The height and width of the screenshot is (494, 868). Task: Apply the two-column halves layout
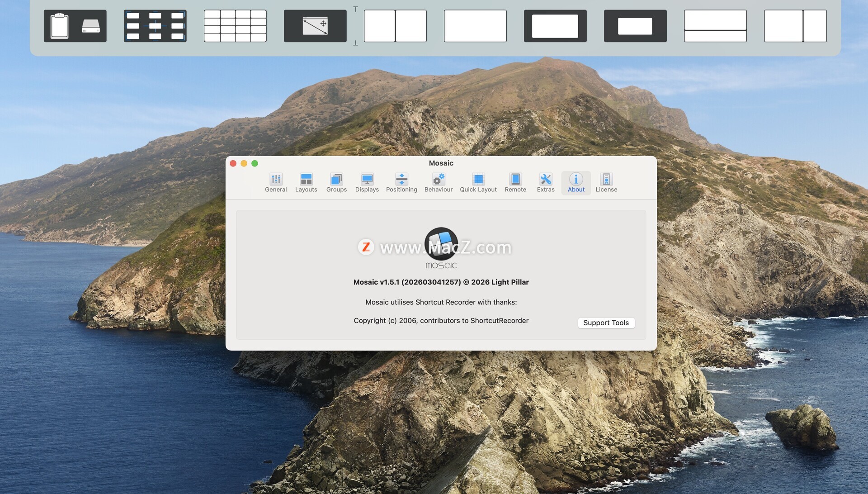(x=395, y=26)
